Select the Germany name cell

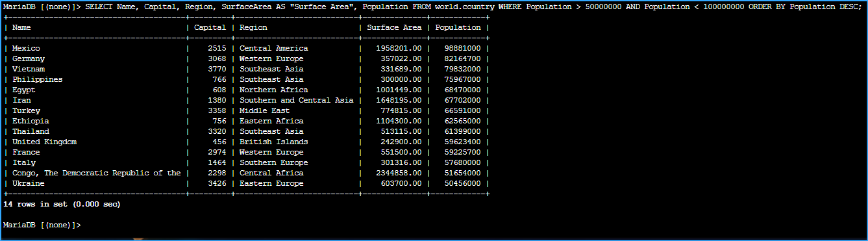point(29,59)
